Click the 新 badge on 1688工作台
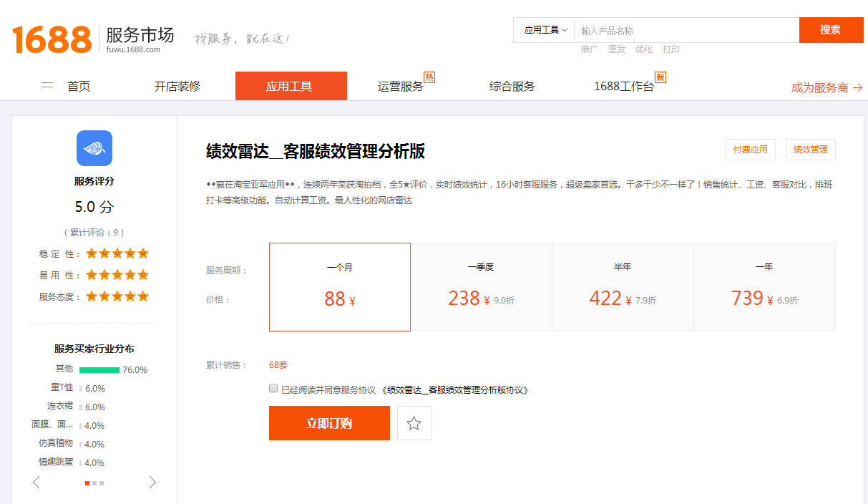 coord(660,77)
